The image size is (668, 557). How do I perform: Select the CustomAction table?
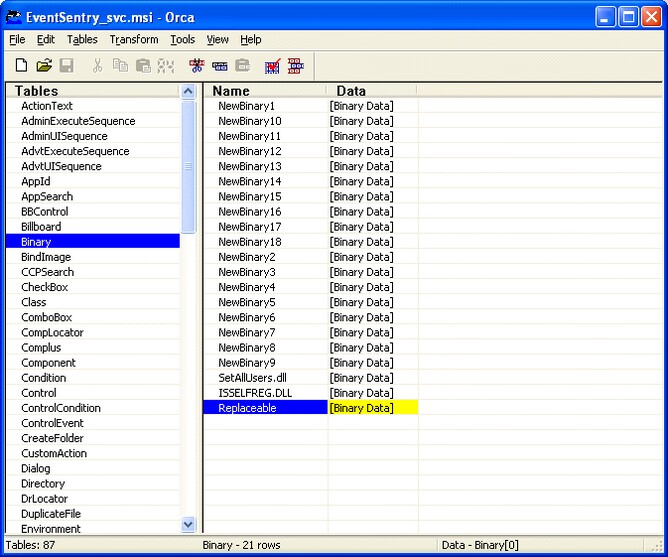coord(93,453)
